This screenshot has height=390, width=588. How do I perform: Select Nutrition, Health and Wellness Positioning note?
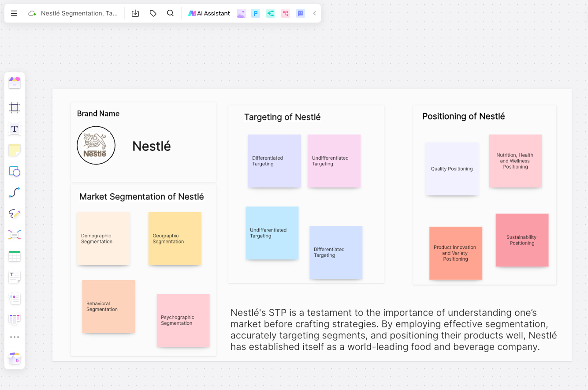click(x=515, y=161)
